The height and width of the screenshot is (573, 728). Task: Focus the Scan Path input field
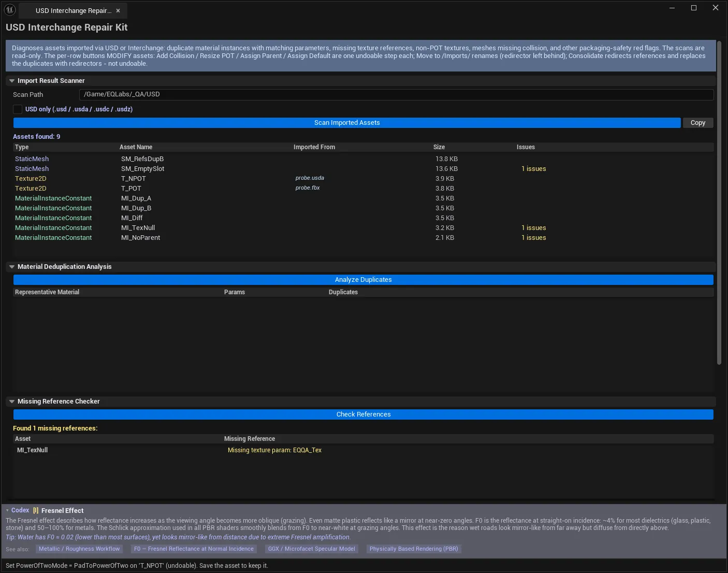click(396, 94)
